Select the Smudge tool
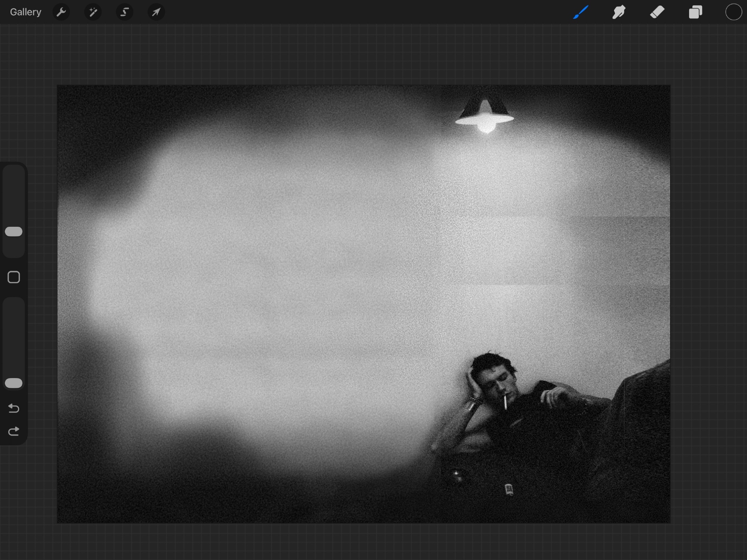The width and height of the screenshot is (747, 560). (x=619, y=12)
